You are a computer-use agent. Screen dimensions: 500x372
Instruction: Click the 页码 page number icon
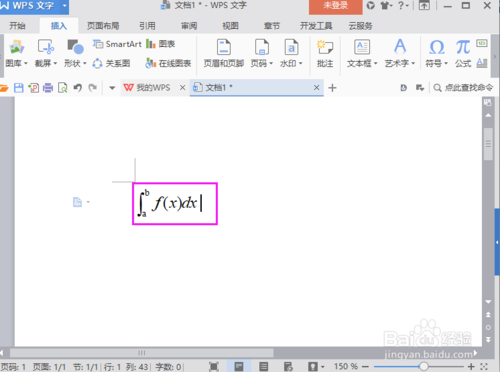[262, 47]
